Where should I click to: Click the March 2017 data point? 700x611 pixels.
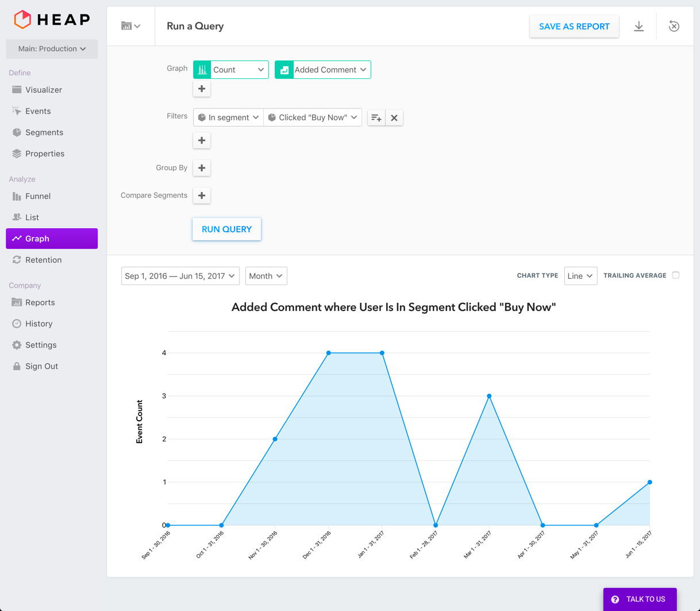coord(489,396)
